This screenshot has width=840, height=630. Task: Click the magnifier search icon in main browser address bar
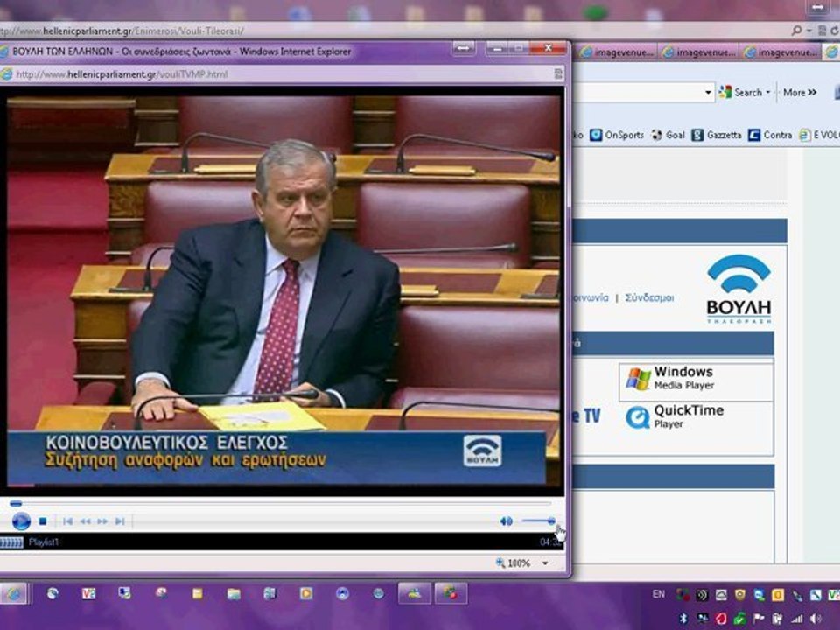click(796, 31)
